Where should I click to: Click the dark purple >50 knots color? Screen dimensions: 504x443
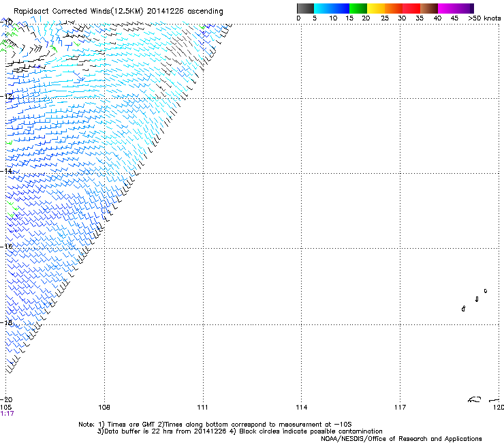coord(471,8)
